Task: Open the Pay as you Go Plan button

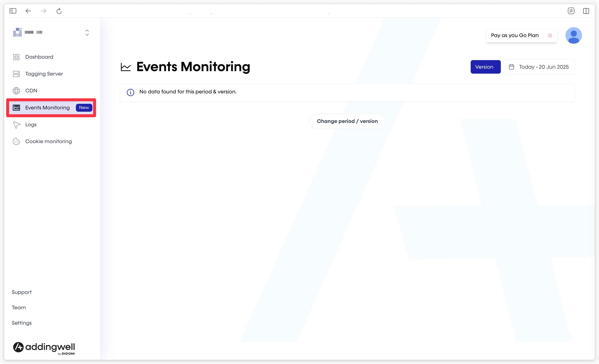Action: click(521, 36)
